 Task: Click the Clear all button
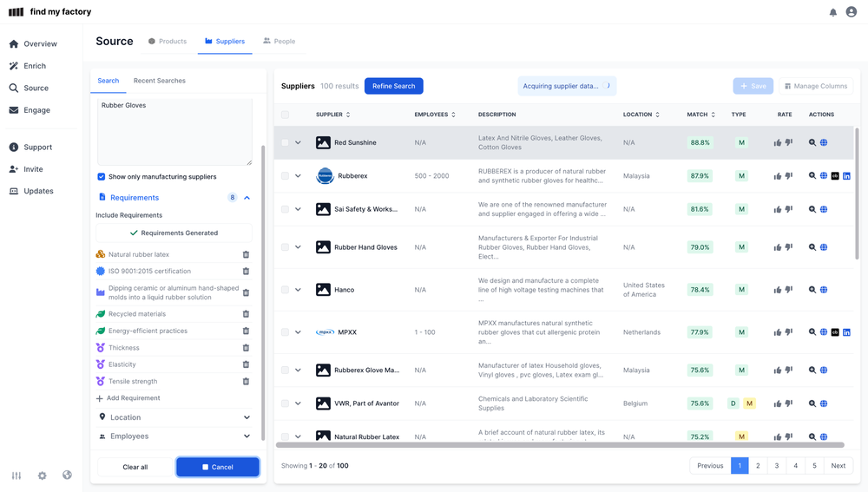[135, 467]
